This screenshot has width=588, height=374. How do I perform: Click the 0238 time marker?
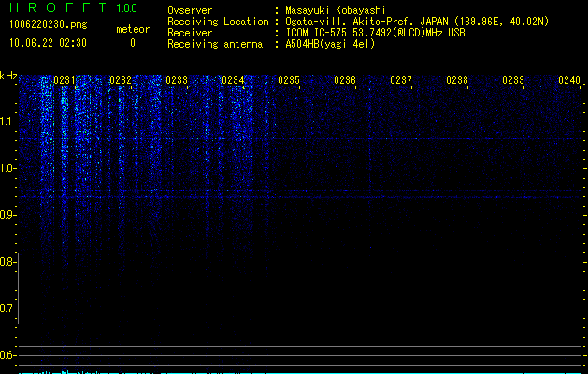click(x=457, y=80)
